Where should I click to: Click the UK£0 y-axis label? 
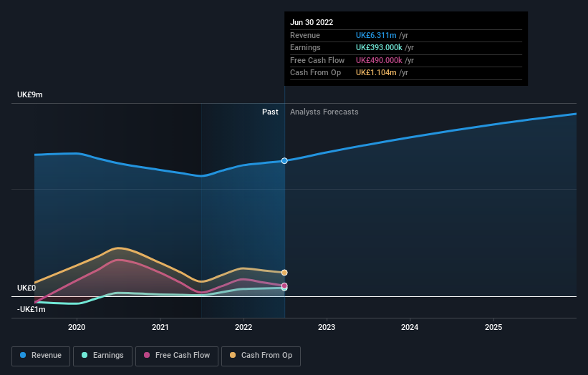[x=26, y=288]
